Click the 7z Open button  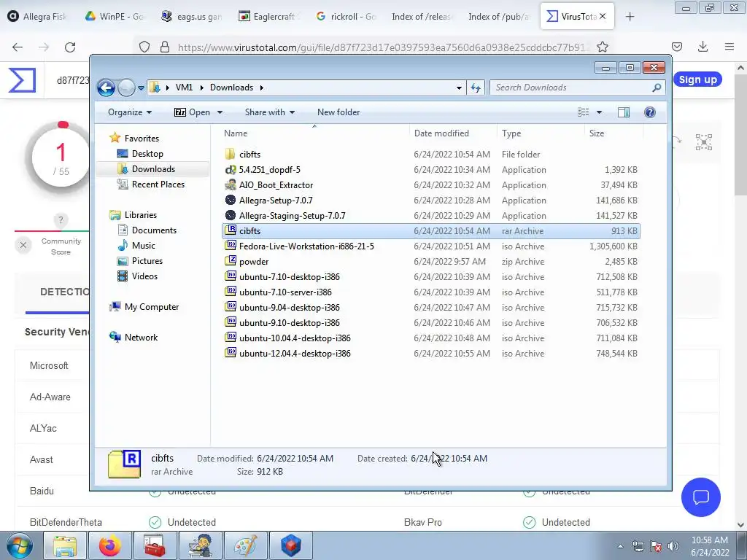coord(192,112)
